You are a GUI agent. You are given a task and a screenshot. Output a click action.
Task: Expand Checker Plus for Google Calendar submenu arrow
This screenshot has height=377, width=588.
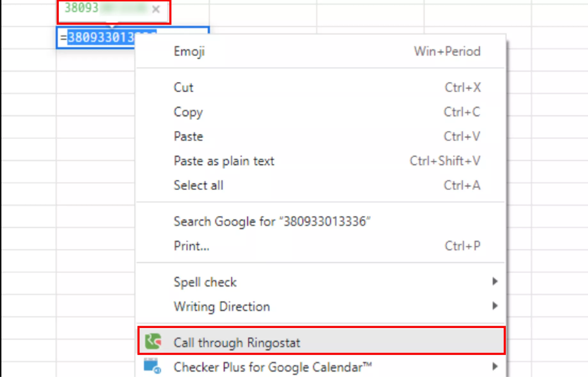point(495,366)
